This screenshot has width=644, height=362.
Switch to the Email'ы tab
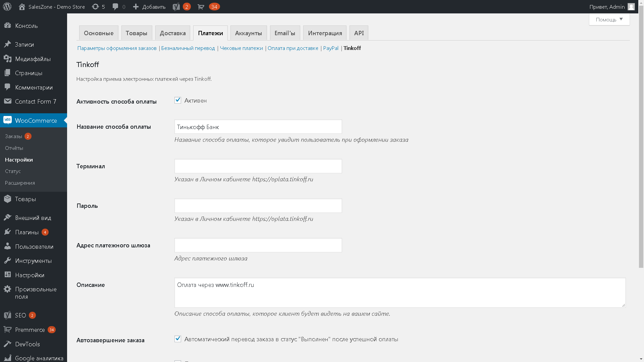tap(285, 33)
